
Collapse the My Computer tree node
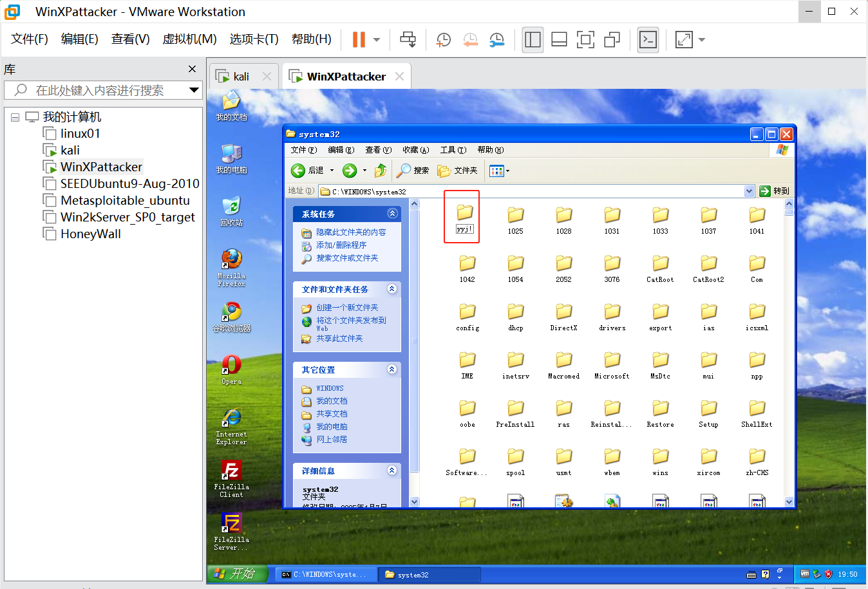point(15,117)
